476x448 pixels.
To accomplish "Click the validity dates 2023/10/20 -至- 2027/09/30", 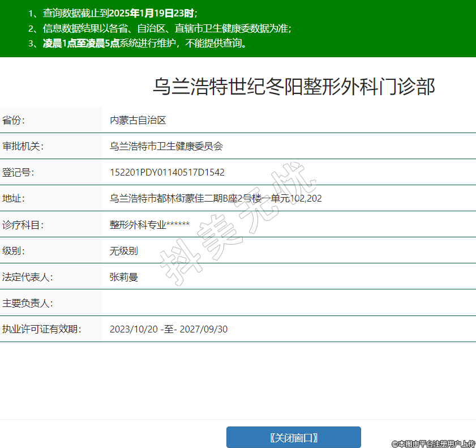I will (168, 329).
